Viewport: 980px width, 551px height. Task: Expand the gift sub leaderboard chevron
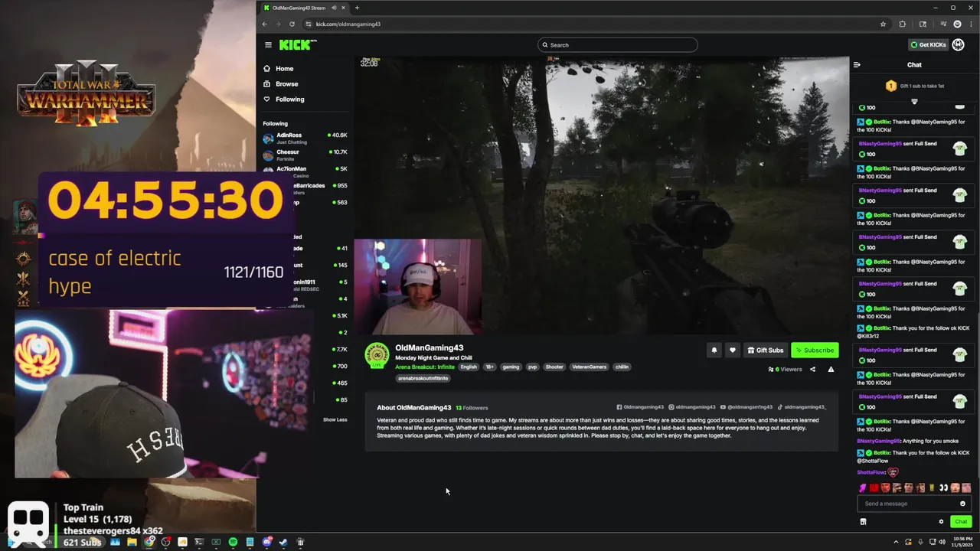click(x=914, y=101)
